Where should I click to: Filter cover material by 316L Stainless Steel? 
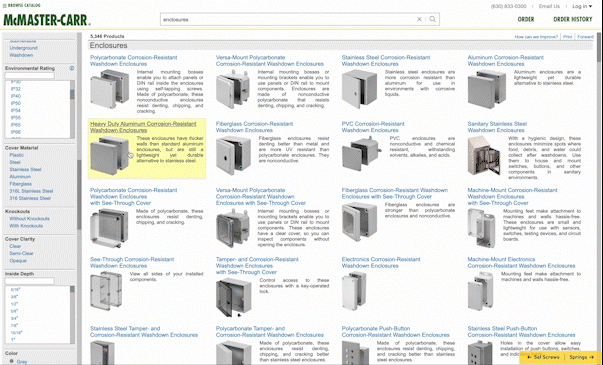pyautogui.click(x=31, y=191)
